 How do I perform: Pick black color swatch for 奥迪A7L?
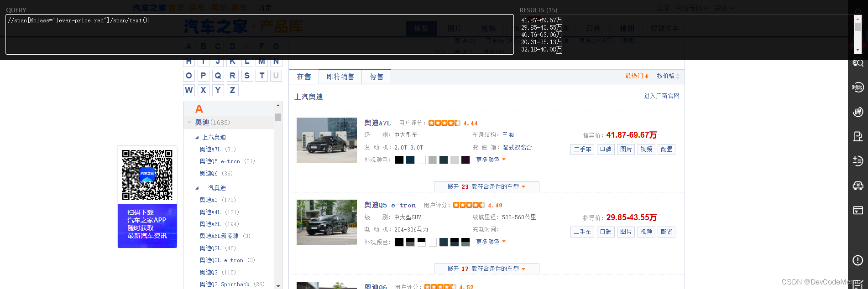point(399,160)
